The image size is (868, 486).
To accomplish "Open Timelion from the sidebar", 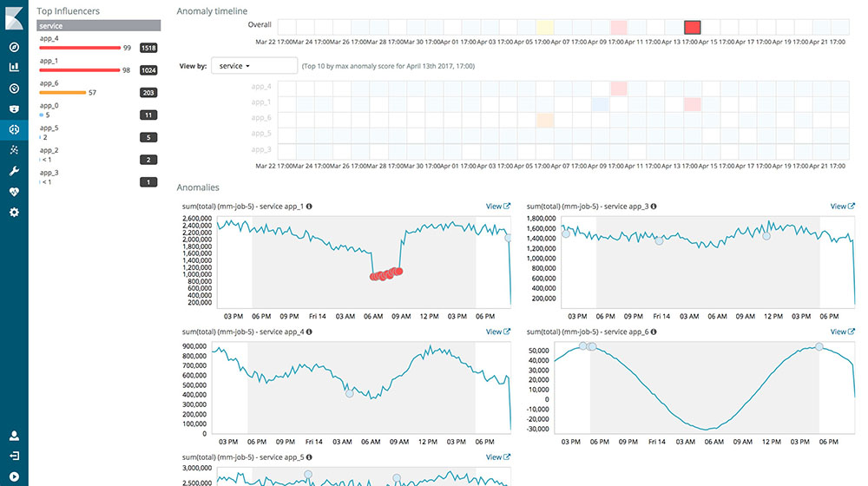I will click(14, 108).
